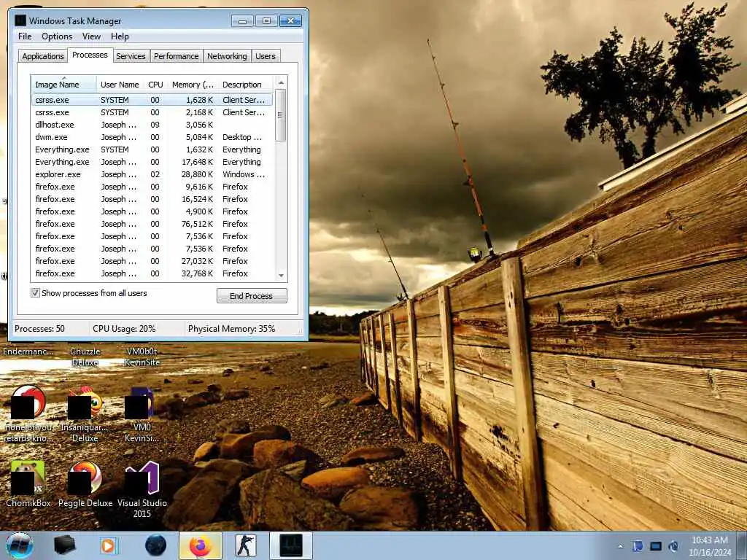Sort by Memory column header

click(x=193, y=85)
